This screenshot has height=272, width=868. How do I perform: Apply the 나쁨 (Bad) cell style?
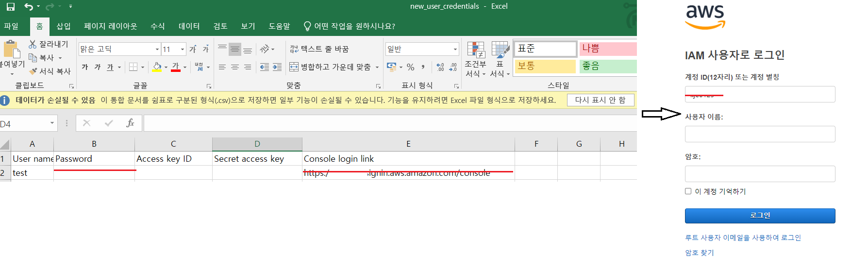coord(608,49)
